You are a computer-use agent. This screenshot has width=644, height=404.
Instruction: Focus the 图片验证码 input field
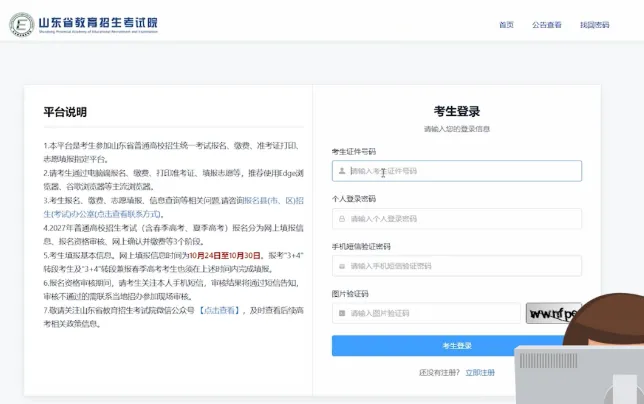coord(426,313)
